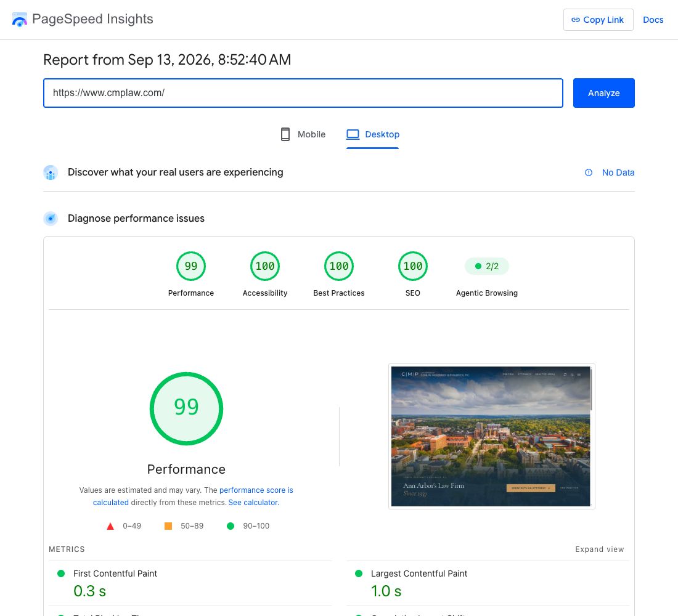Click the No Data info icon
Screen dimensions: 678x616
[589, 172]
